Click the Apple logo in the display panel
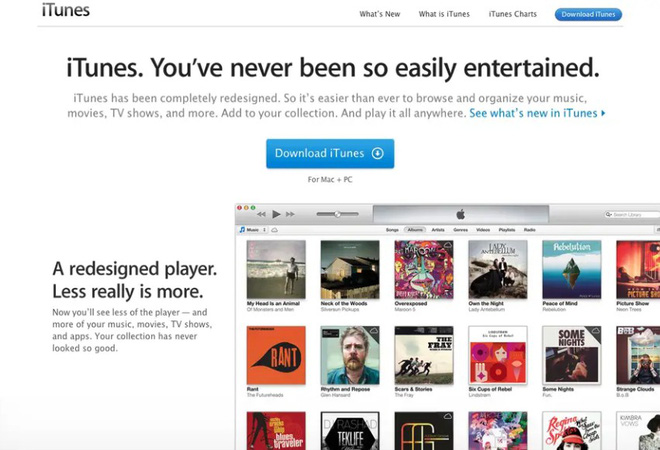660x450 pixels. (x=460, y=214)
